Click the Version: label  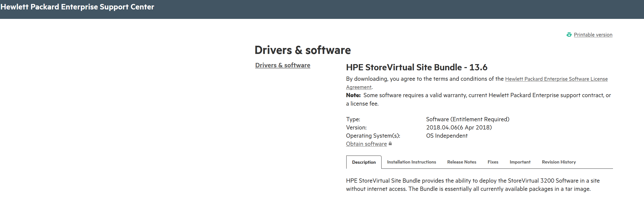pyautogui.click(x=356, y=127)
